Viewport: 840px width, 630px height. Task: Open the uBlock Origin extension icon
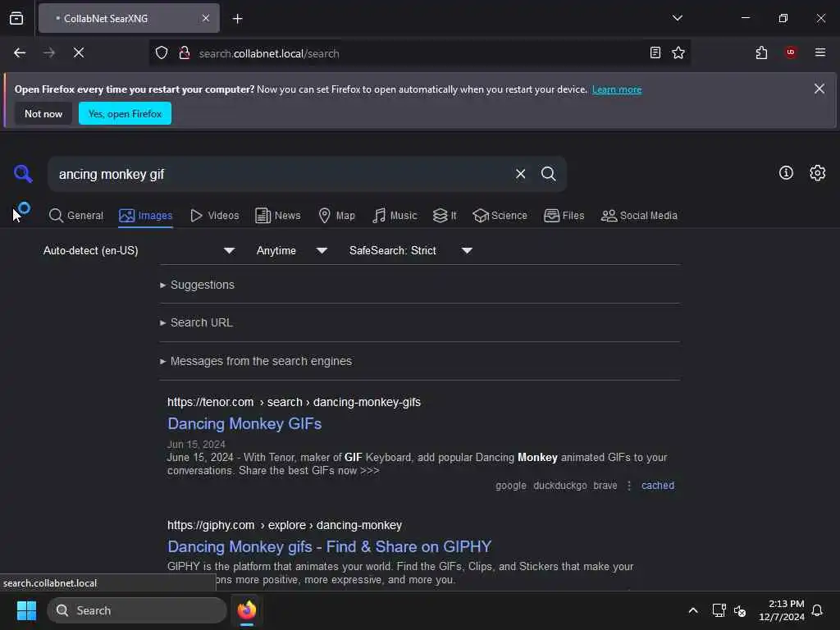(790, 52)
